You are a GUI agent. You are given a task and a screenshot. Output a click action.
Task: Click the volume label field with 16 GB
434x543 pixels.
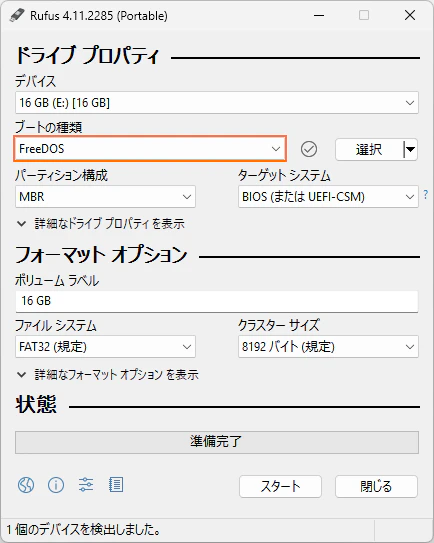click(217, 301)
